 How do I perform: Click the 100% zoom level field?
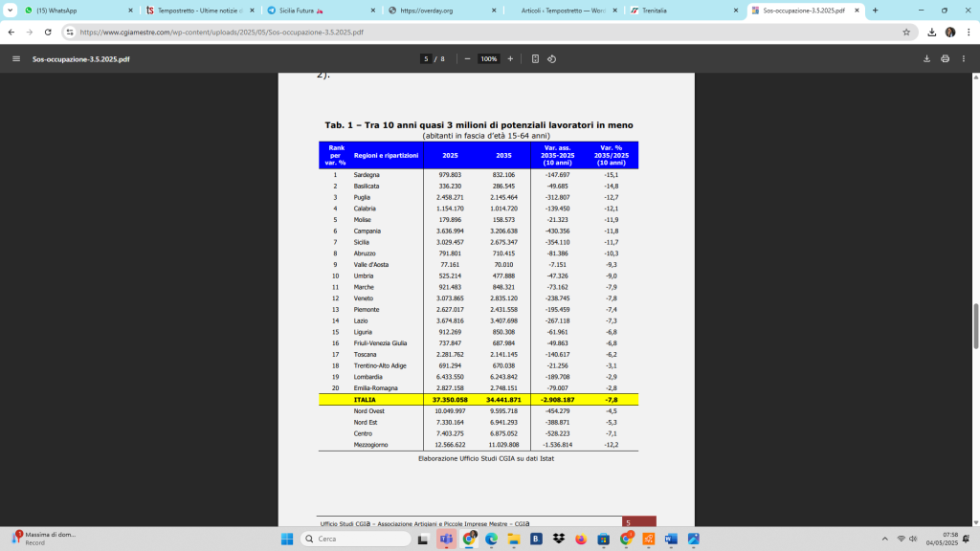click(x=488, y=58)
